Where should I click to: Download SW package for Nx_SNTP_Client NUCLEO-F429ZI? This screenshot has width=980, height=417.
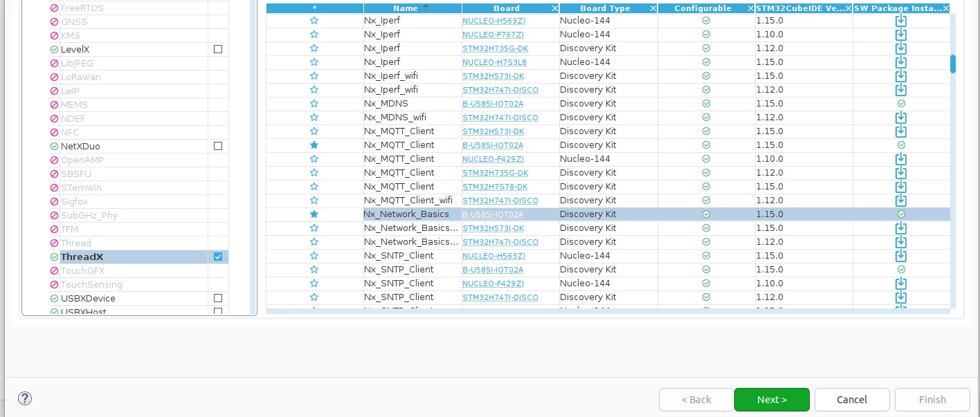[901, 284]
